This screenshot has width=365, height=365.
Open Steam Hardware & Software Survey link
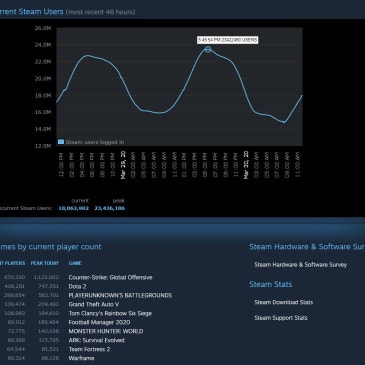pyautogui.click(x=301, y=265)
